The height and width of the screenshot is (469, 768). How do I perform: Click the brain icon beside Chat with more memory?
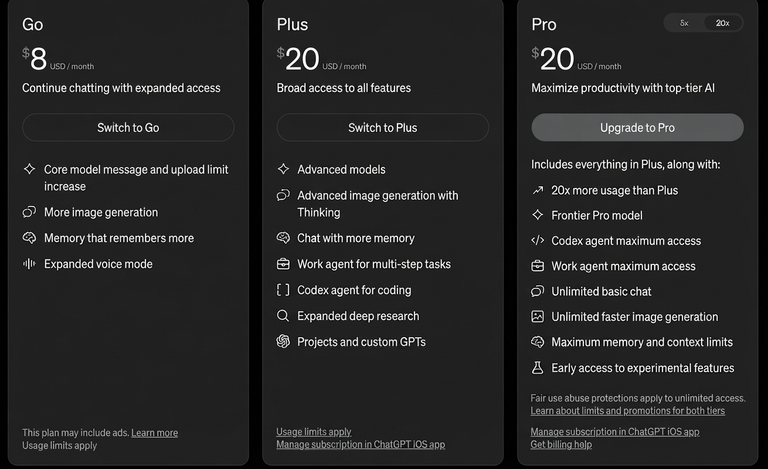[283, 237]
